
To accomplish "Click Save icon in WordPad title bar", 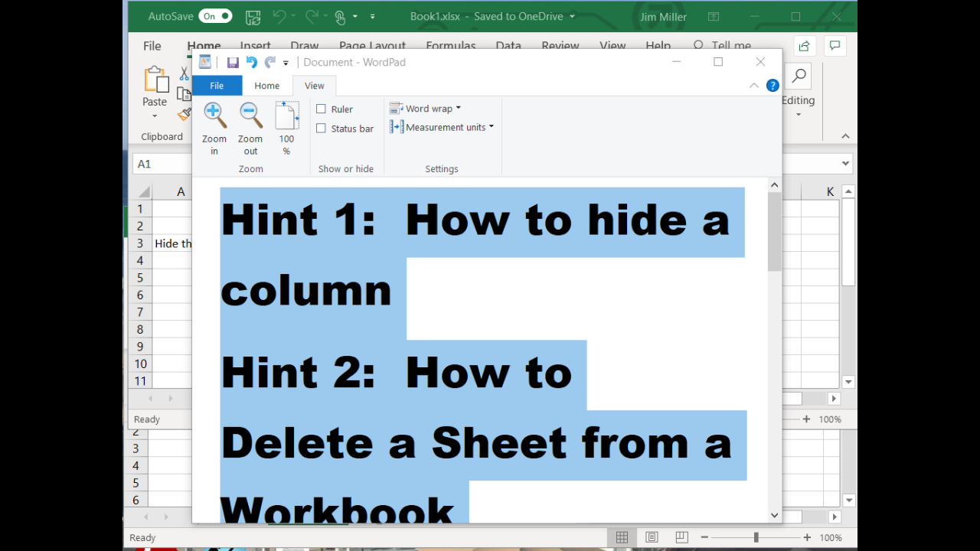I will point(233,63).
